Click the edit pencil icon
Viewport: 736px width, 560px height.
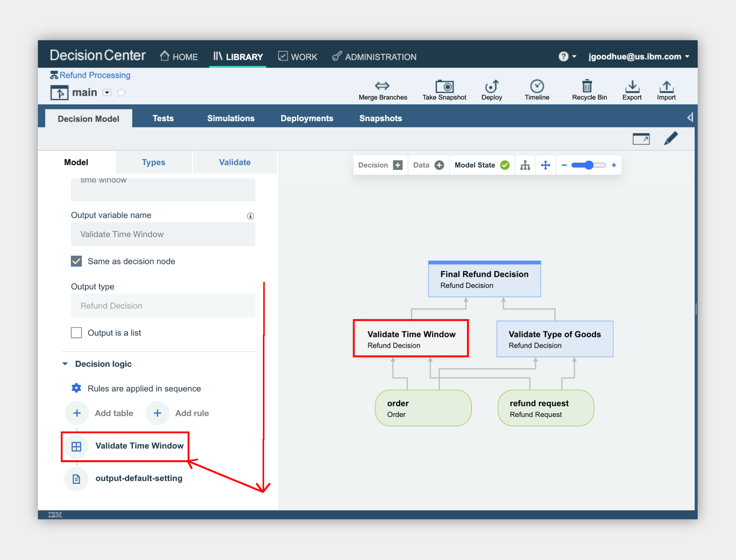point(671,138)
